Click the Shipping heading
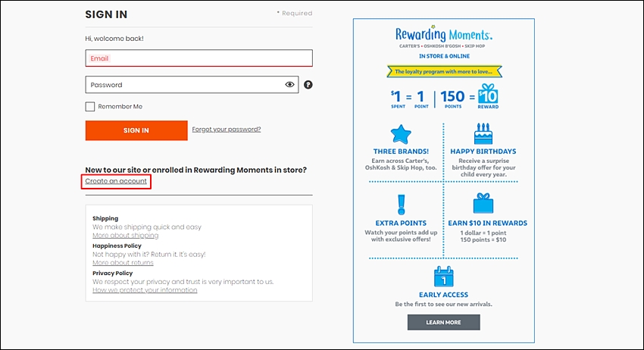This screenshot has width=644, height=350. (x=105, y=218)
